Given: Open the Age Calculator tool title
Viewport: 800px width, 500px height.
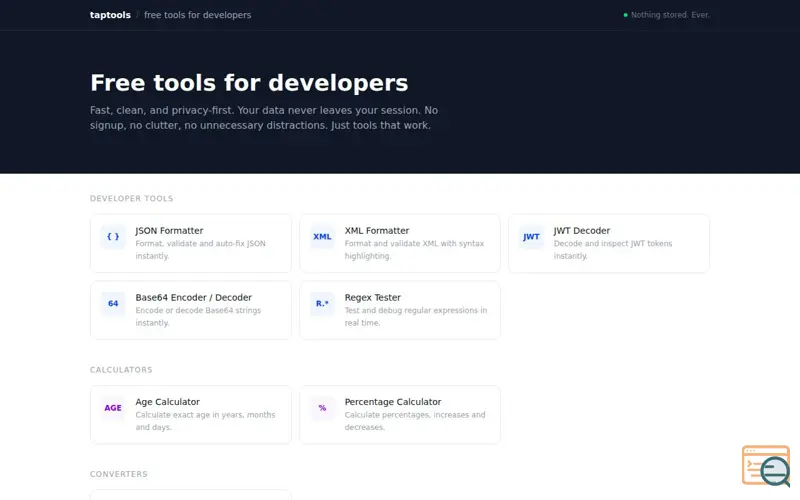Looking at the screenshot, I should (167, 402).
